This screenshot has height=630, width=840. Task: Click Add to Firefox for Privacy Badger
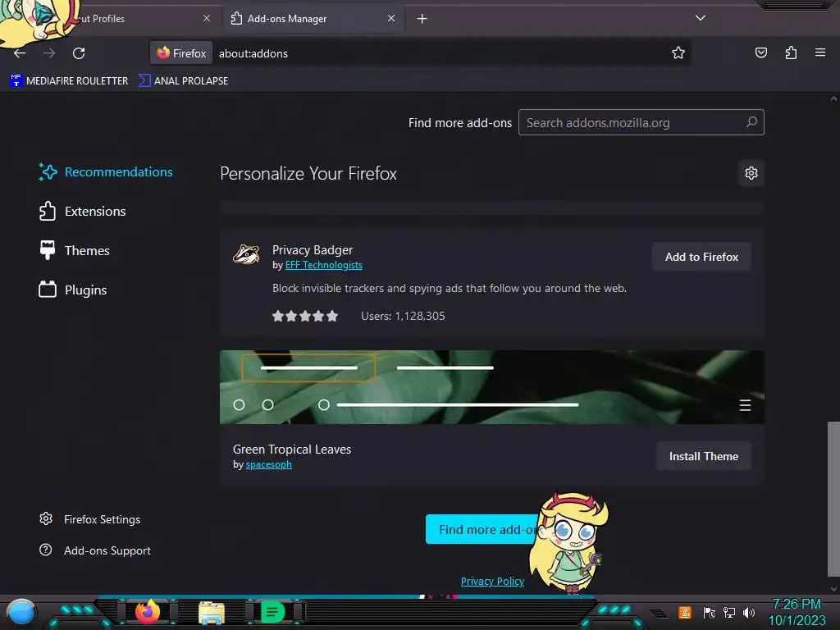701,257
